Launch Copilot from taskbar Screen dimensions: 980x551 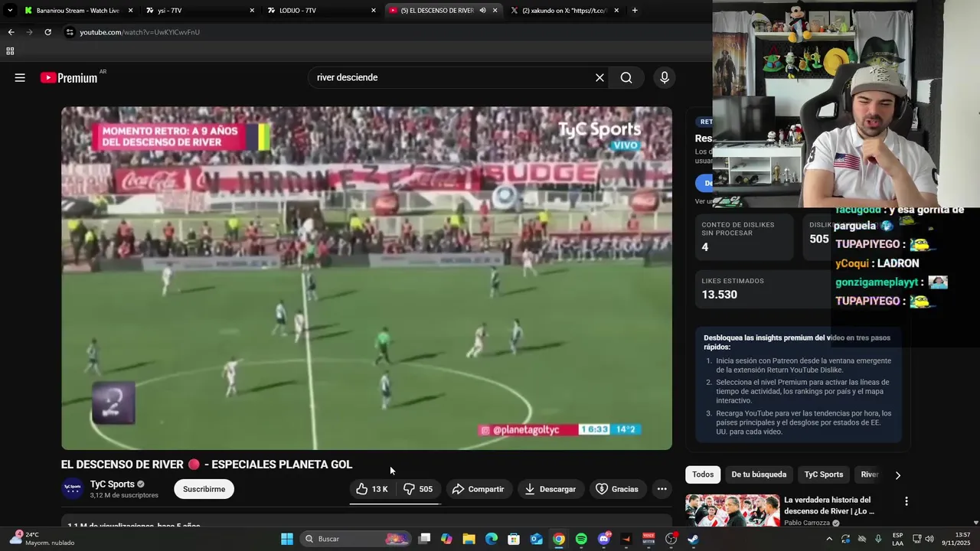point(447,539)
